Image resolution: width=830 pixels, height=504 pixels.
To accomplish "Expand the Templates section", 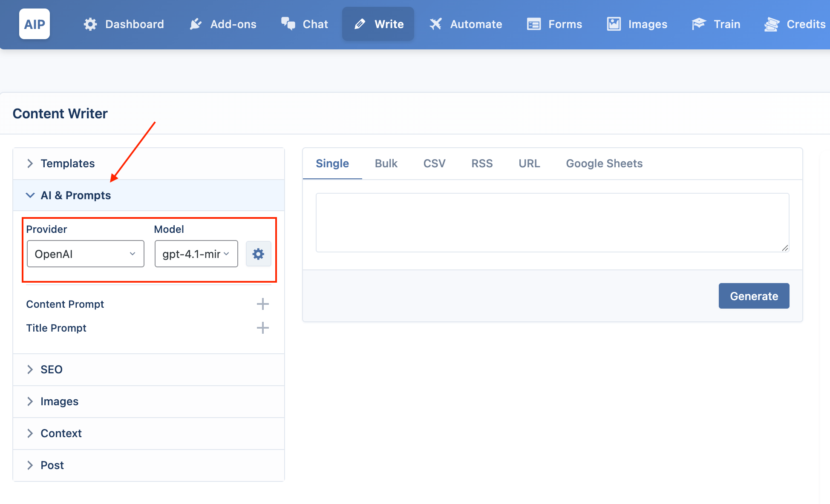I will tap(149, 163).
